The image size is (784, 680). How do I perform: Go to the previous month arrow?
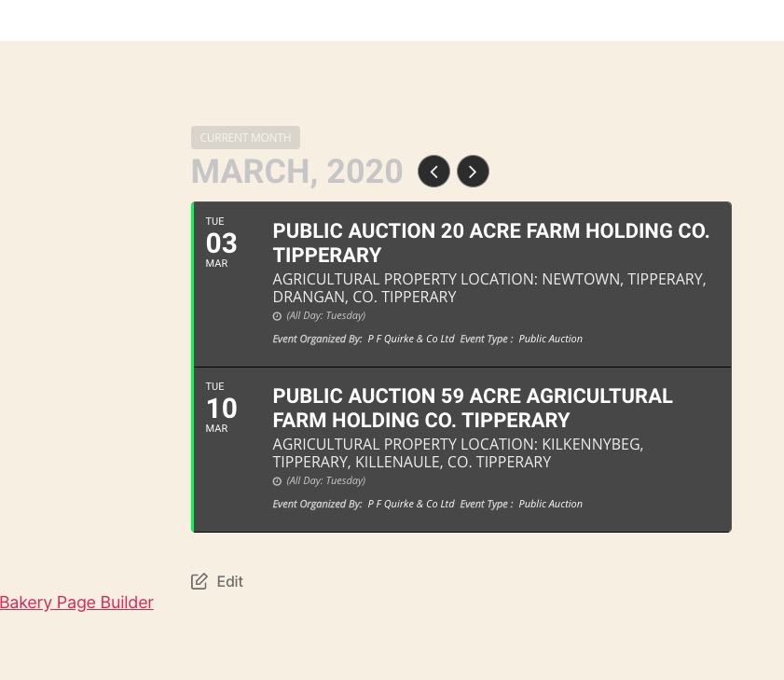[433, 172]
